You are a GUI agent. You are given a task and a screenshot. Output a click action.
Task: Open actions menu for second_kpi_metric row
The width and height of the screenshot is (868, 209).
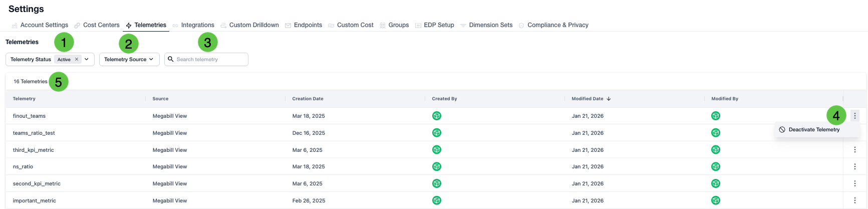click(854, 183)
